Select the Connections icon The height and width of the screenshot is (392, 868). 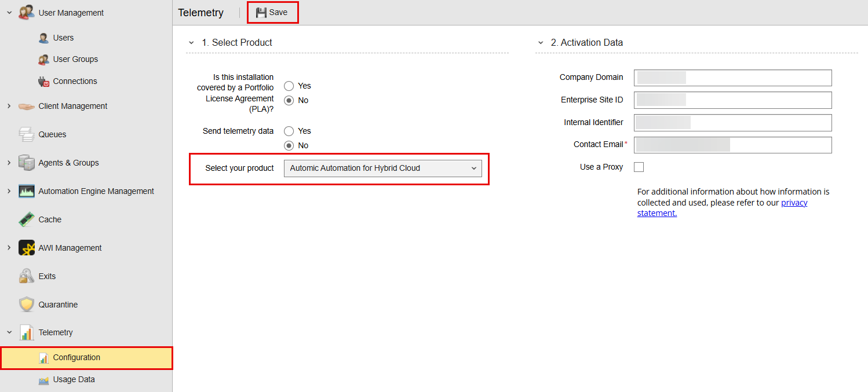pos(43,81)
